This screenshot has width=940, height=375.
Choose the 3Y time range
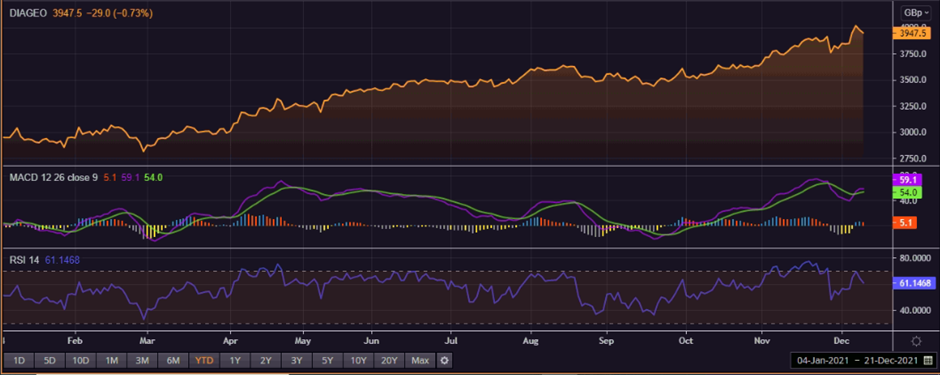296,361
